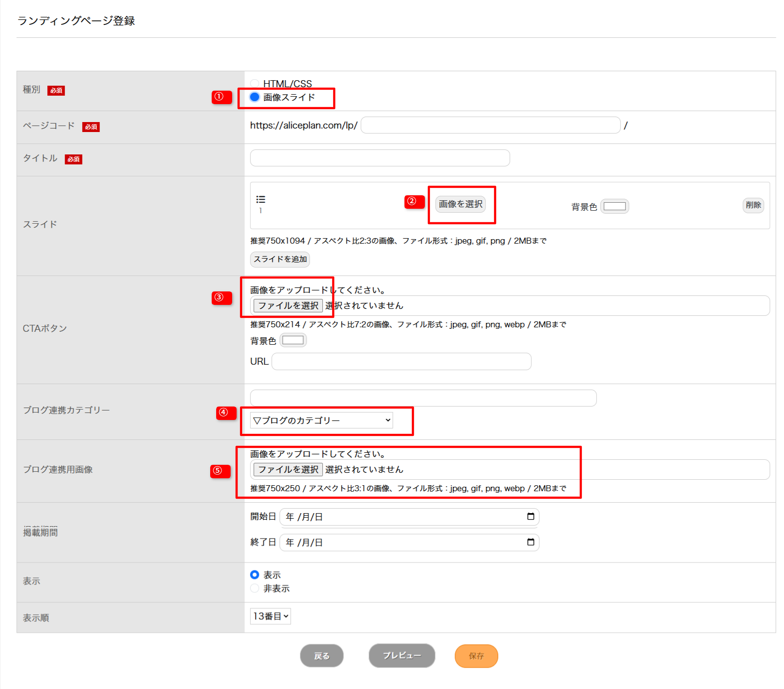Open the slide 背景色 color swatch
The image size is (784, 689).
615,206
